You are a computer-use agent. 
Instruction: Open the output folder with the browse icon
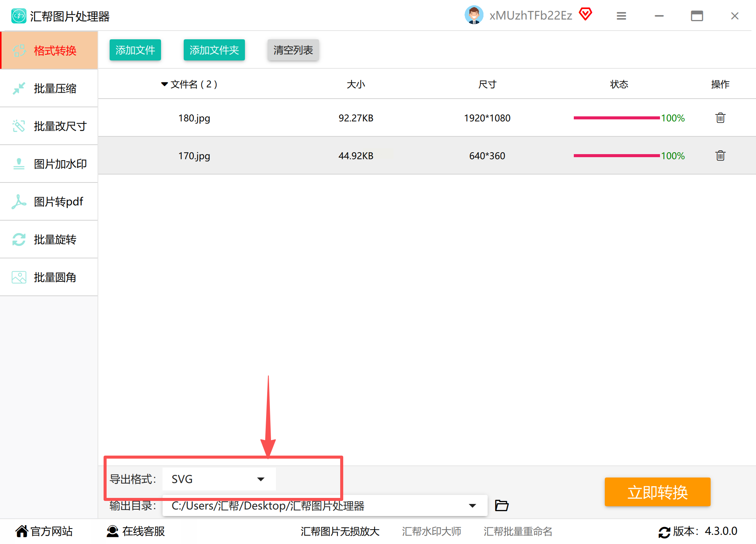tap(502, 505)
